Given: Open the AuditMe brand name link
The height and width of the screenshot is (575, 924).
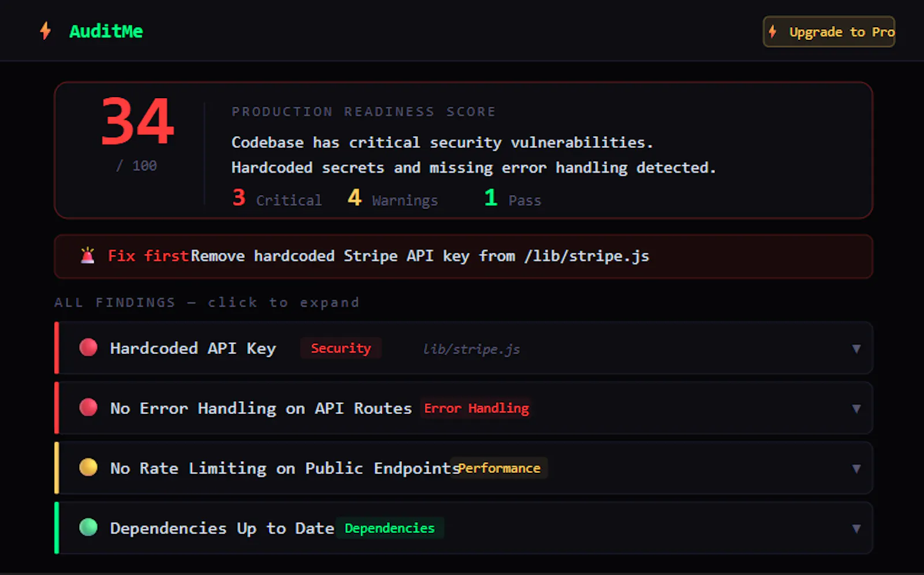Looking at the screenshot, I should 106,31.
